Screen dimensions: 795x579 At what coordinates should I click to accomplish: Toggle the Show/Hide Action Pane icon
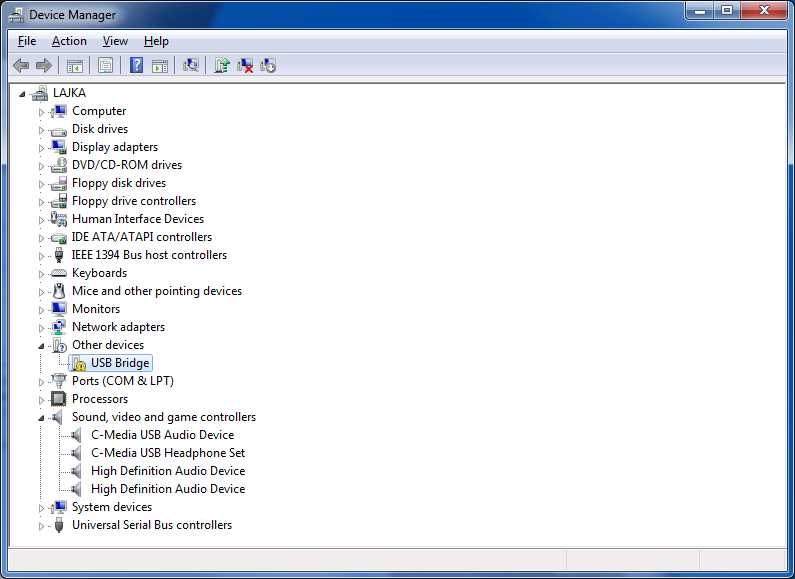tap(160, 66)
